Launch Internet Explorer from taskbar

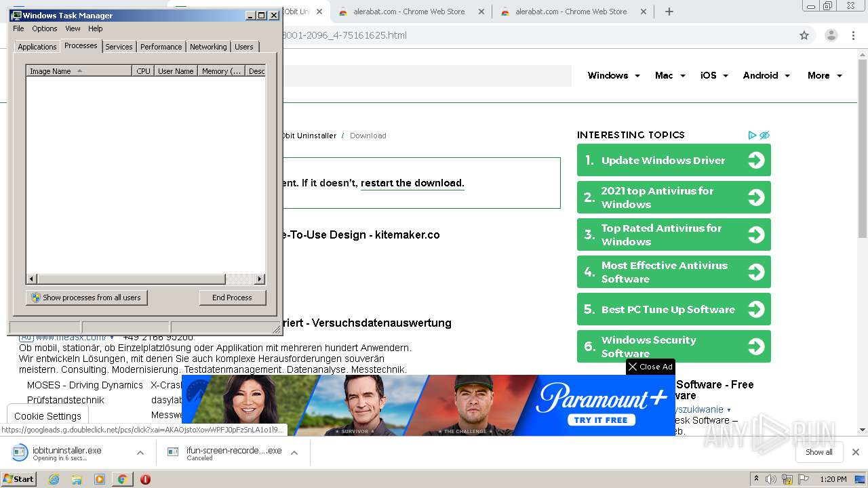tap(54, 479)
